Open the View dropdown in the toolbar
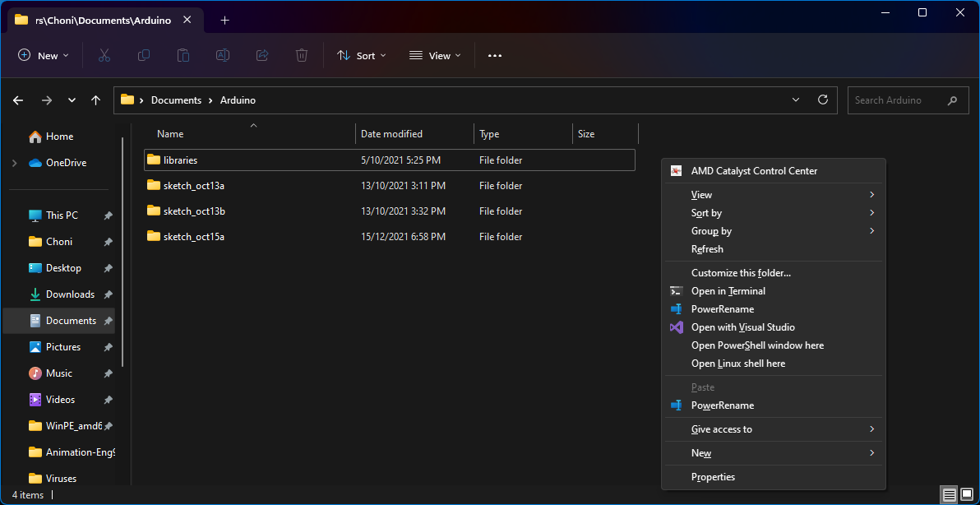This screenshot has height=505, width=980. (434, 55)
